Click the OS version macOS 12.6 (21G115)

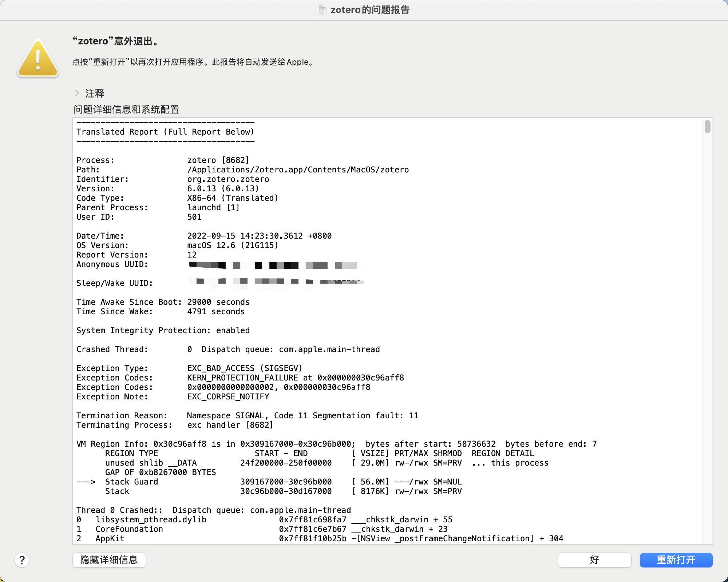click(x=233, y=245)
